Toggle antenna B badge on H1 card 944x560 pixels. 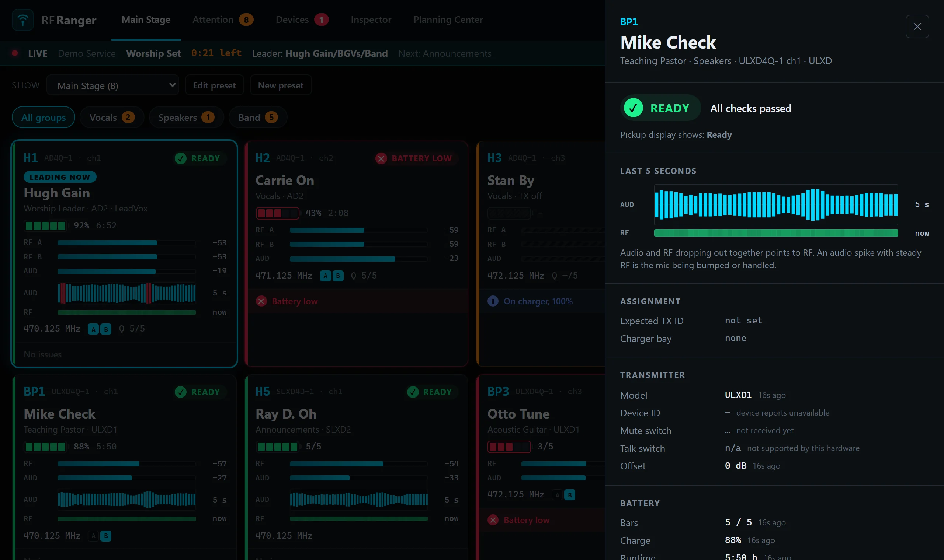point(106,329)
